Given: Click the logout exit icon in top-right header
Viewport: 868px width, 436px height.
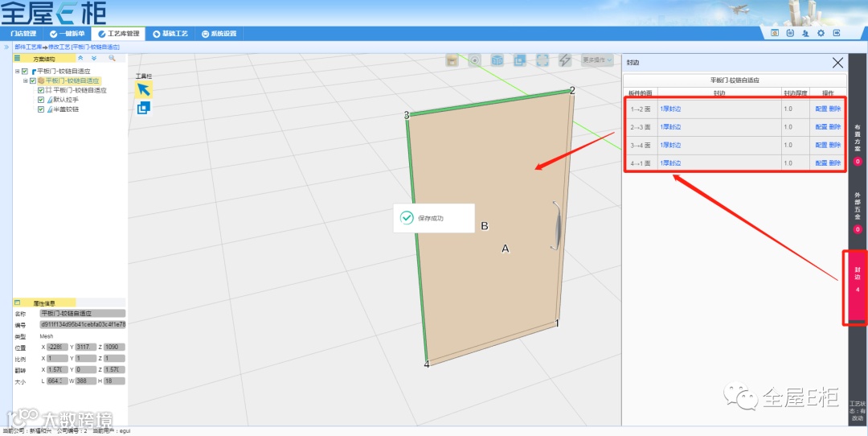Looking at the screenshot, I should (837, 33).
